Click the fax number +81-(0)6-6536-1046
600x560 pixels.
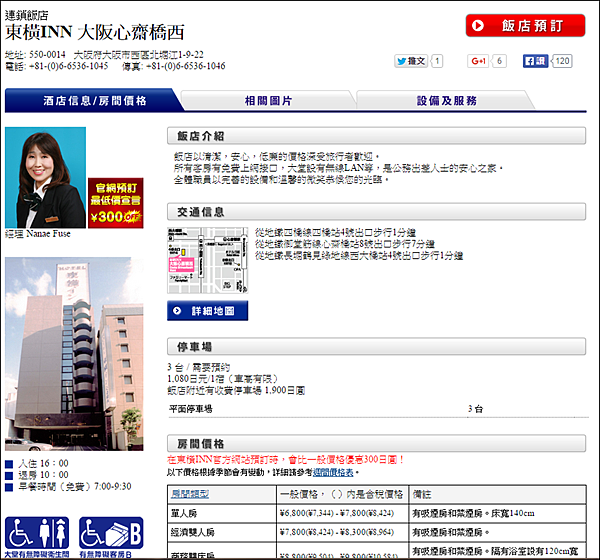tap(186, 66)
